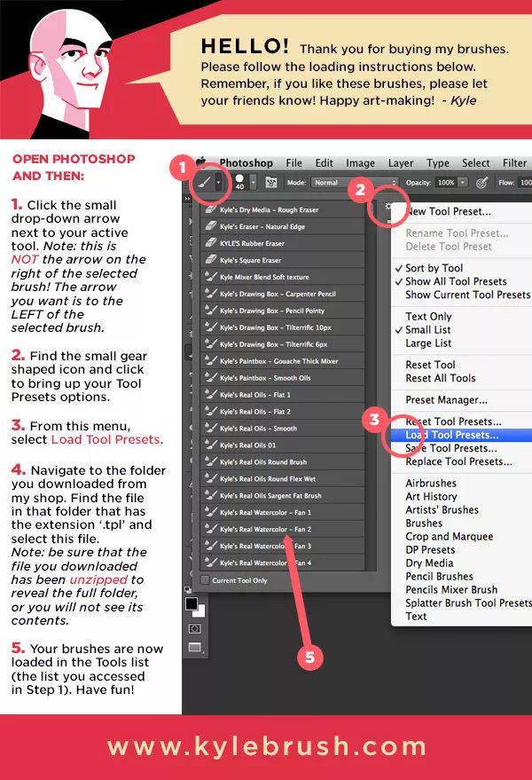Load the Airbrushes preset library
Viewport: 532px width, 780px height.
click(461, 483)
